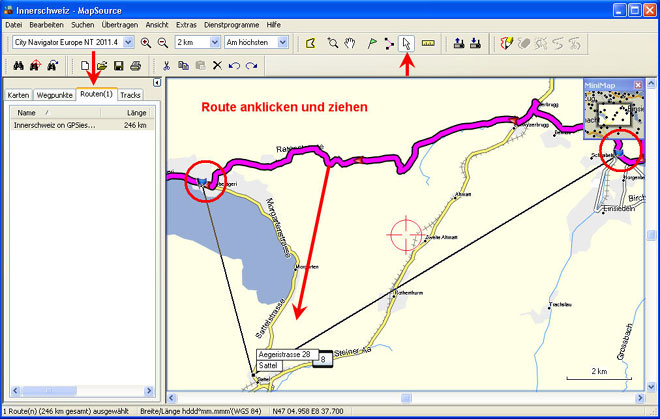Switch to the Karten tab

pos(19,95)
